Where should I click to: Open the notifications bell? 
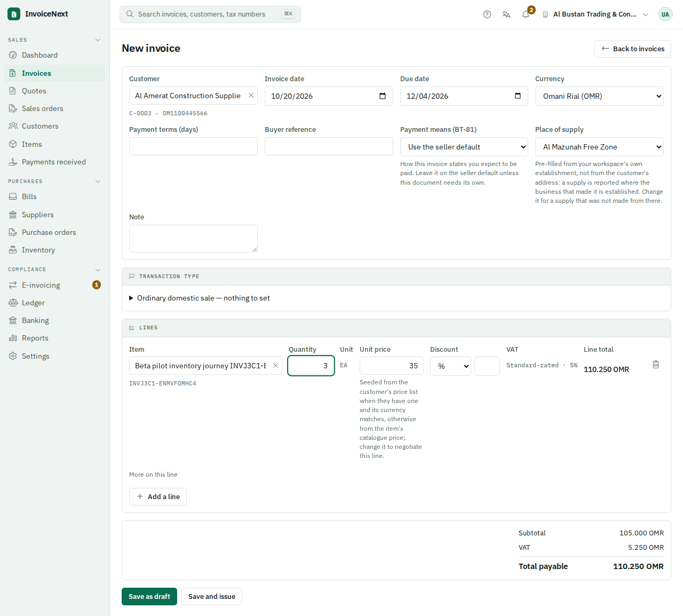[x=526, y=14]
